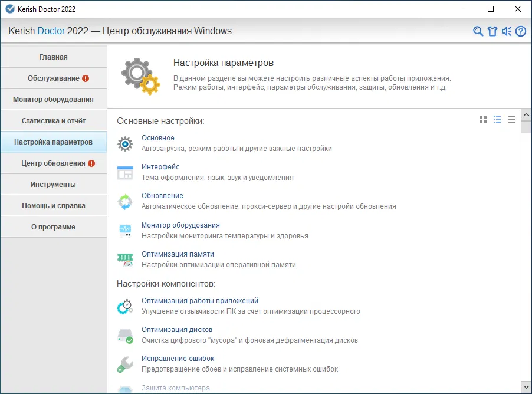Click description starting 'Очистка цифрового "мусора"'

click(249, 340)
